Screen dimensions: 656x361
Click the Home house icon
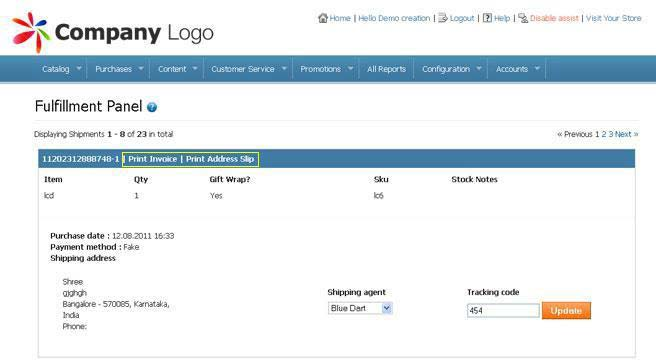click(323, 18)
